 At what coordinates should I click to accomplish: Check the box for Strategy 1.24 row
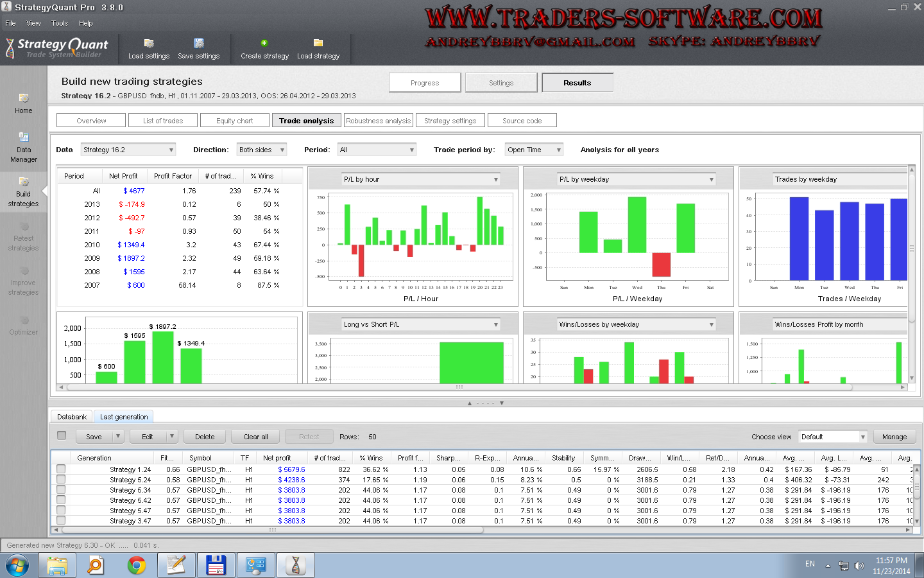tap(61, 469)
